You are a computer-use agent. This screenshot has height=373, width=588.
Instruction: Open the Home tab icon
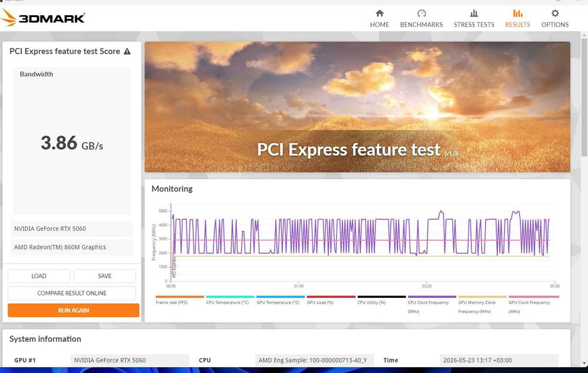click(379, 14)
